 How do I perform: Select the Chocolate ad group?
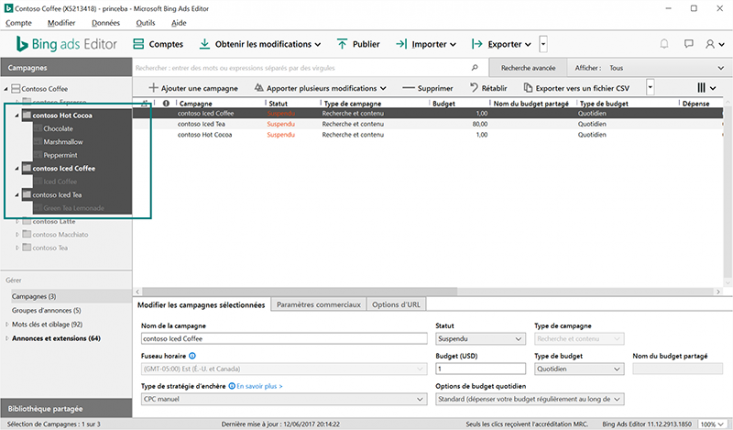58,129
